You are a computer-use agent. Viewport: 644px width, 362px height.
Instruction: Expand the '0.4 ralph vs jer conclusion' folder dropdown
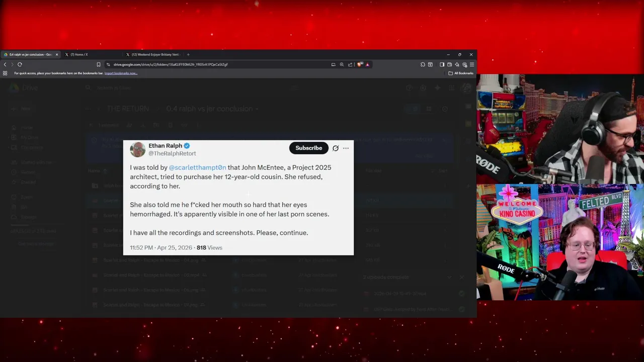point(256,109)
